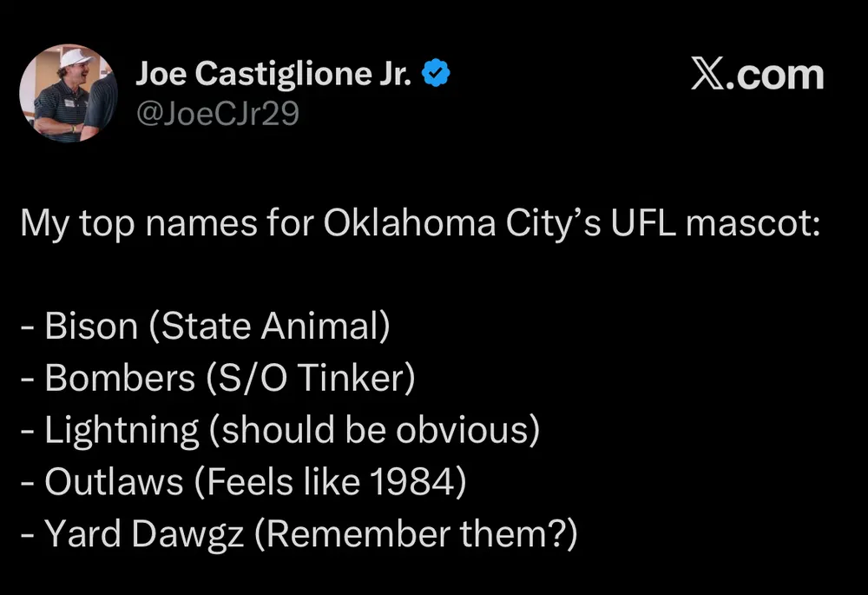Click the blue verified checkmark badge
868x595 pixels.
(436, 76)
